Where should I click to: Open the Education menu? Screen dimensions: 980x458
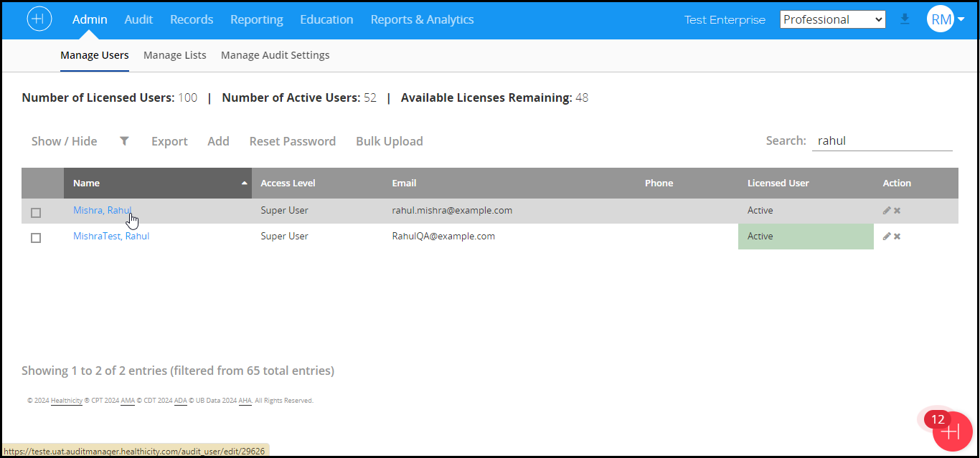point(326,19)
